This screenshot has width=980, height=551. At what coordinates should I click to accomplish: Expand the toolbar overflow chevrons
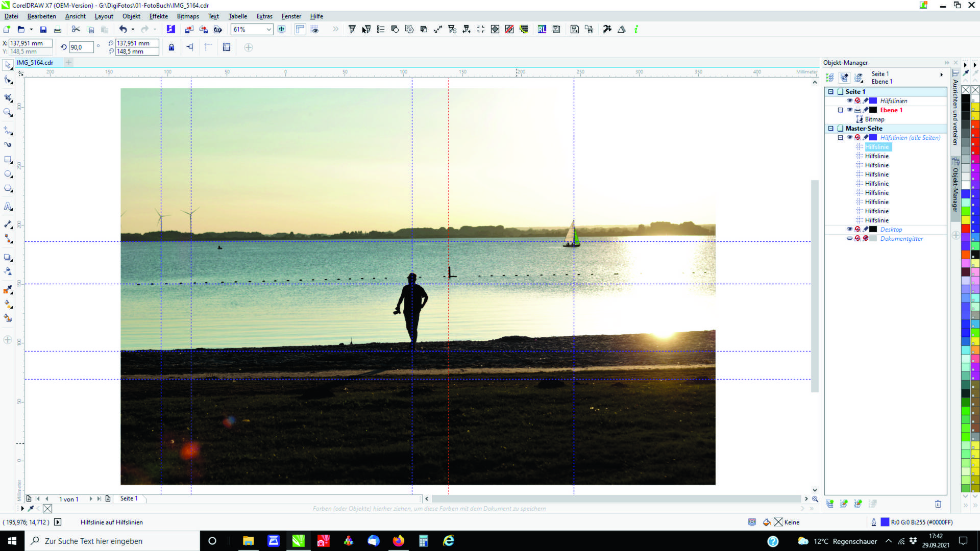[335, 30]
